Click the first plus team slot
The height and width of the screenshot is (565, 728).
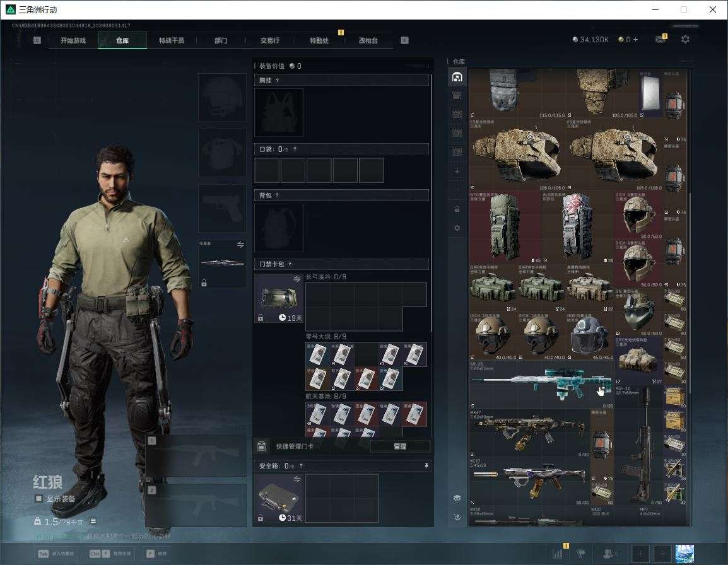[640, 554]
